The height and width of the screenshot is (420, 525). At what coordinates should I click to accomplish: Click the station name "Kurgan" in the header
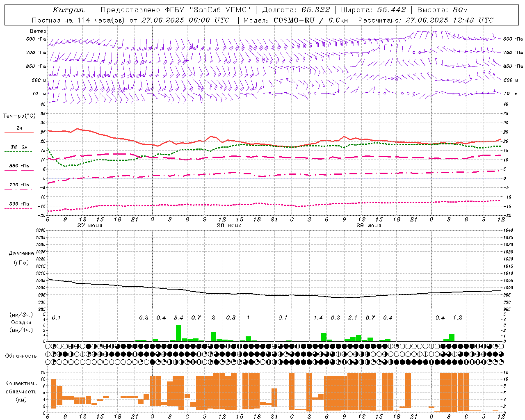tap(68, 10)
